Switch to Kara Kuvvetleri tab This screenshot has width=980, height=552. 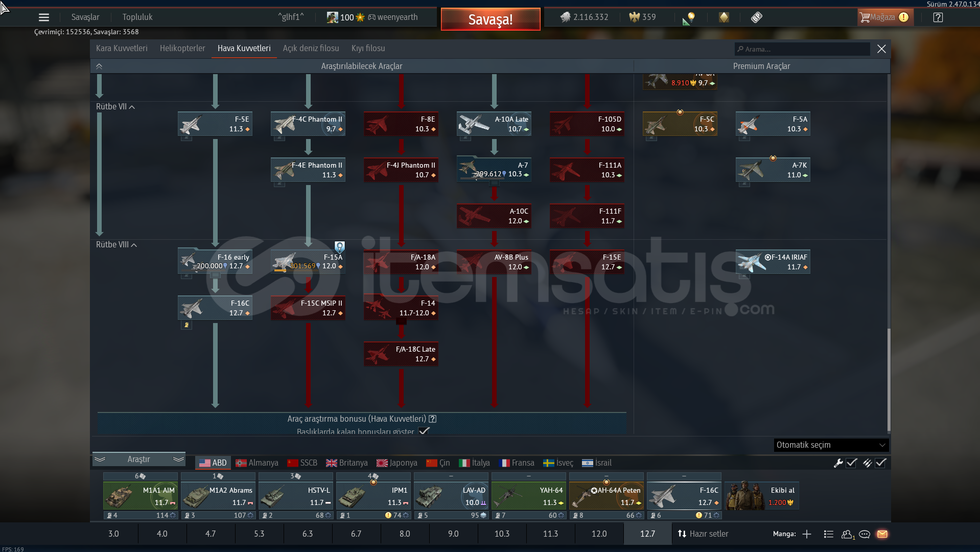point(122,49)
